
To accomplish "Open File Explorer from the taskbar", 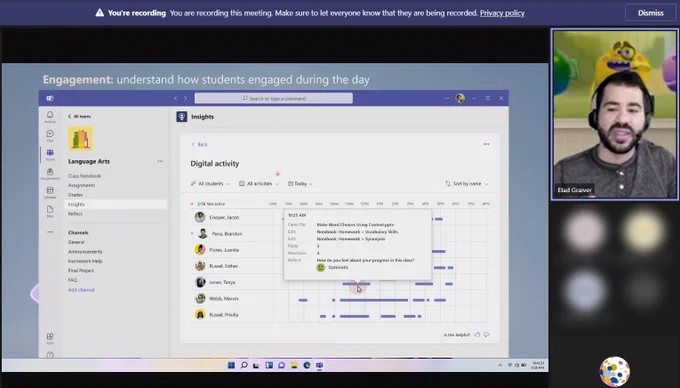I will [x=294, y=365].
